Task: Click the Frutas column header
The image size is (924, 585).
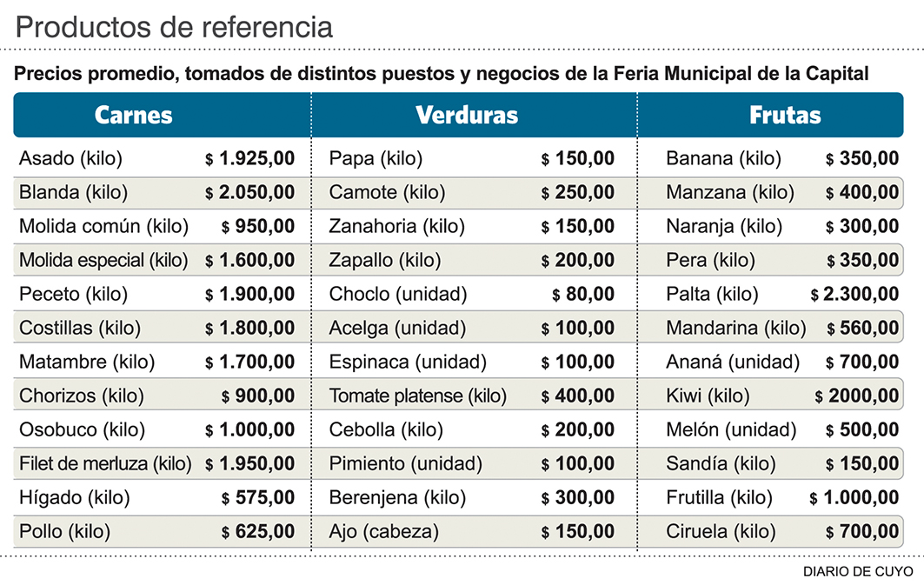Action: pyautogui.click(x=785, y=116)
